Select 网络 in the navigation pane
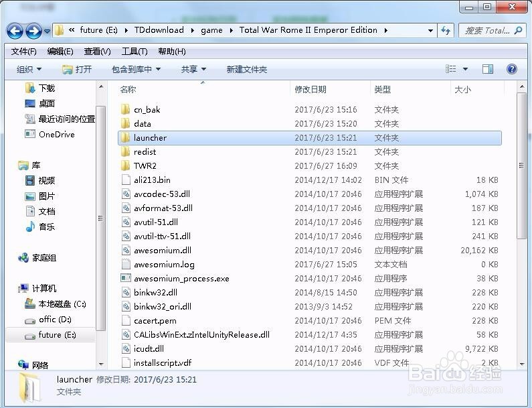This screenshot has height=408, width=532. pyautogui.click(x=33, y=365)
